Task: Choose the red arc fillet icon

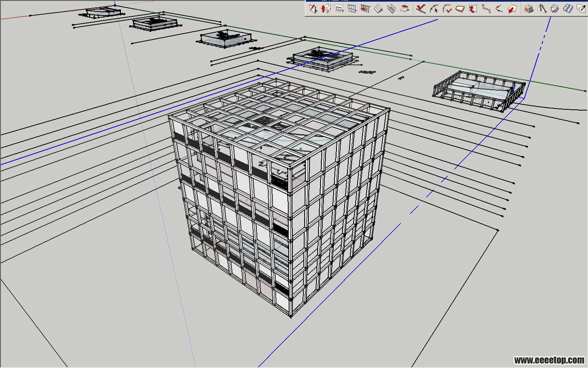Action: coord(499,9)
